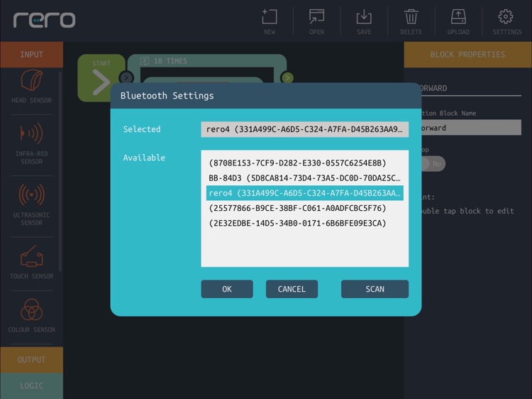Click the Delete trash icon
Screen dimensions: 532x399
(x=411, y=16)
